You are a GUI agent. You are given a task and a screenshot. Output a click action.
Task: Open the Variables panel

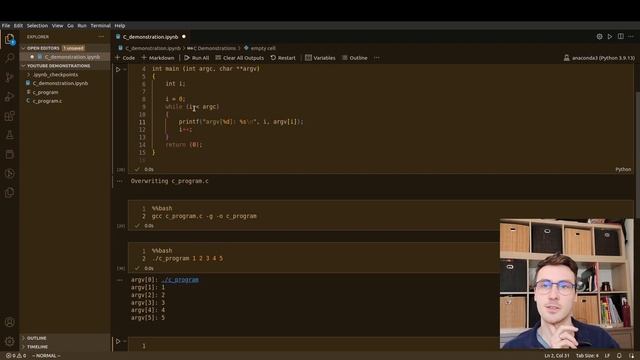tap(320, 58)
